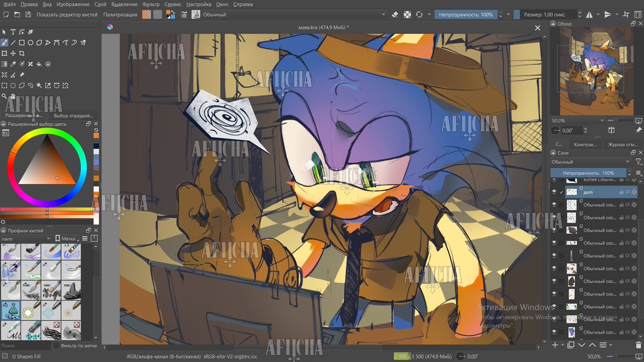Hide the доп layer
Image resolution: width=644 pixels, height=362 pixels.
(554, 192)
